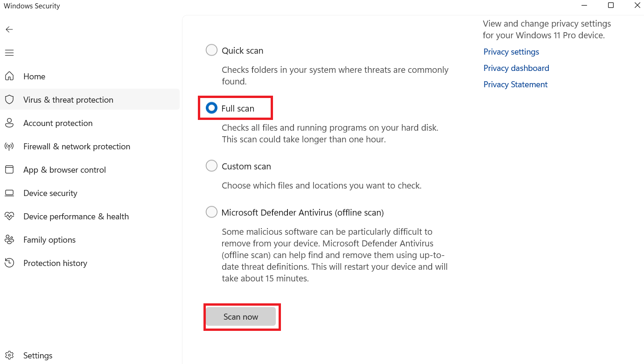Go to Account protection
Image resolution: width=644 pixels, height=364 pixels.
(x=90, y=123)
